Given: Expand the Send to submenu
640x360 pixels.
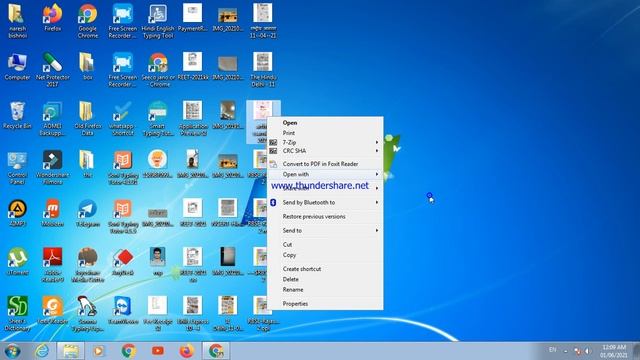Looking at the screenshot, I should [x=325, y=231].
